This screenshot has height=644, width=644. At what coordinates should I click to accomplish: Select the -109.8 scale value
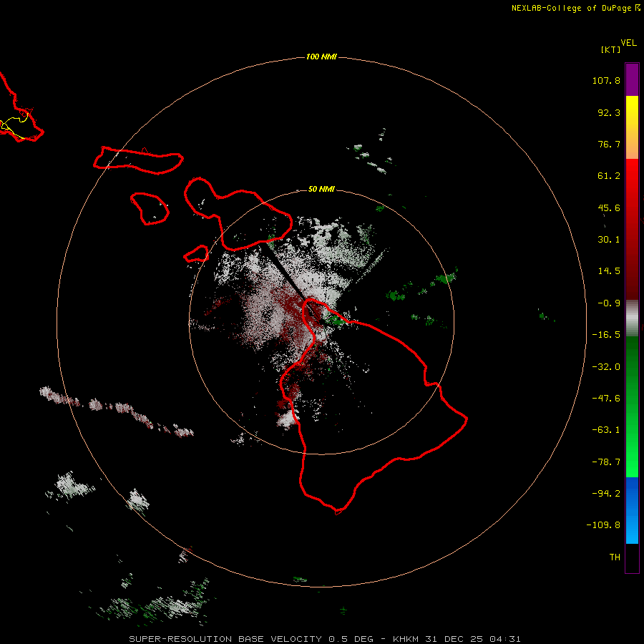(603, 525)
